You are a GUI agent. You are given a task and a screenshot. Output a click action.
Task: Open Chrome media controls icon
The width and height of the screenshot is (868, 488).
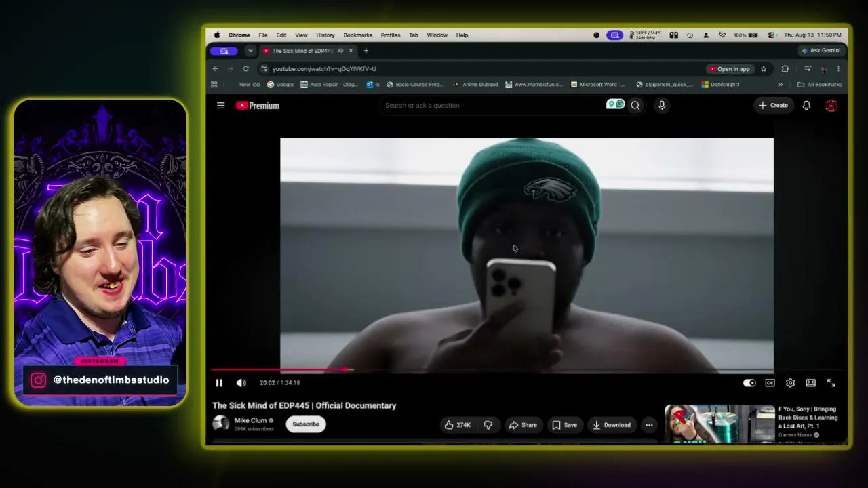[x=807, y=68]
